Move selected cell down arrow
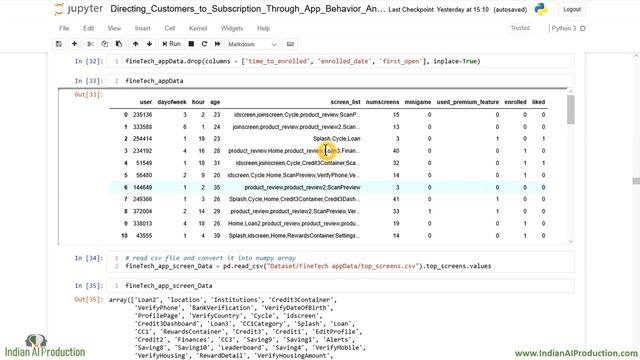 pos(149,44)
